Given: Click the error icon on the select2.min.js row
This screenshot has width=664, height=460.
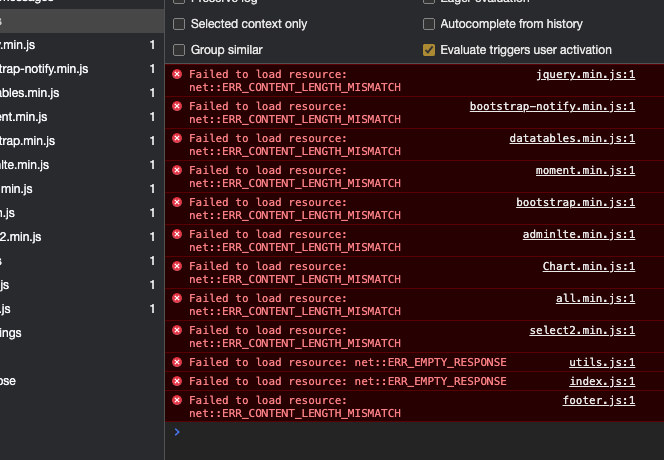Looking at the screenshot, I should (177, 330).
